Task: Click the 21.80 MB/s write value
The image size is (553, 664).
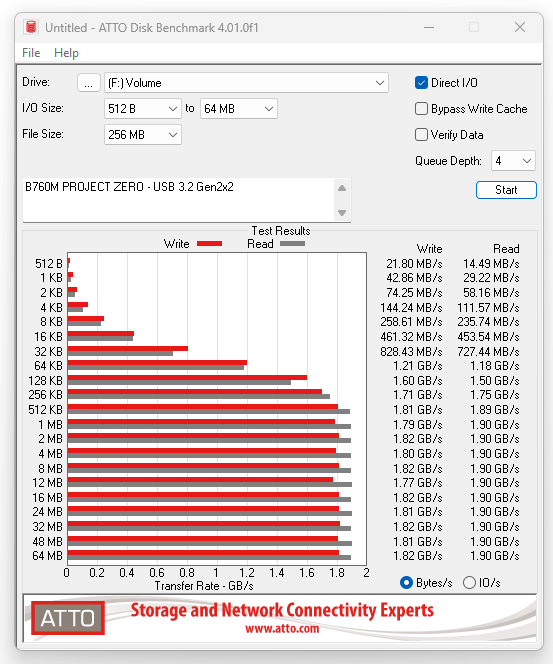Action: pyautogui.click(x=414, y=263)
